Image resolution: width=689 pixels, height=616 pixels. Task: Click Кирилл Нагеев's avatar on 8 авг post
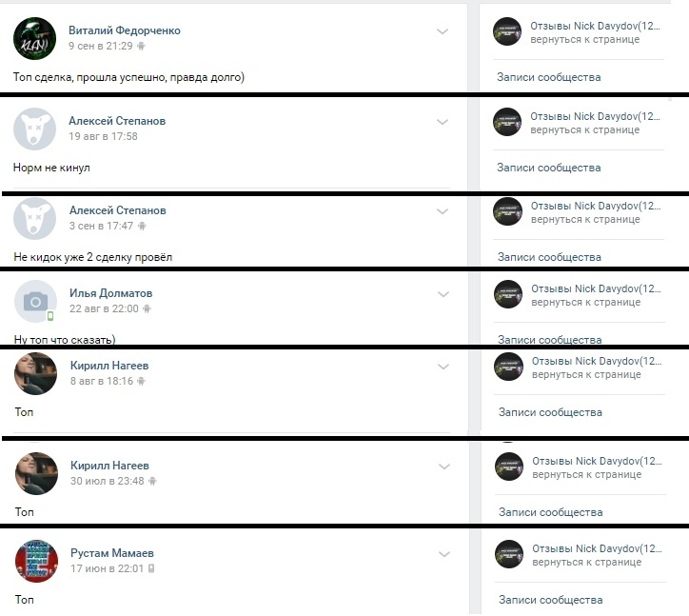[x=35, y=374]
